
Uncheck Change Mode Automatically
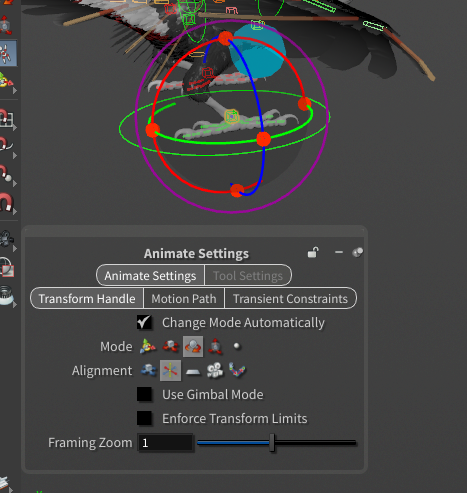[144, 323]
